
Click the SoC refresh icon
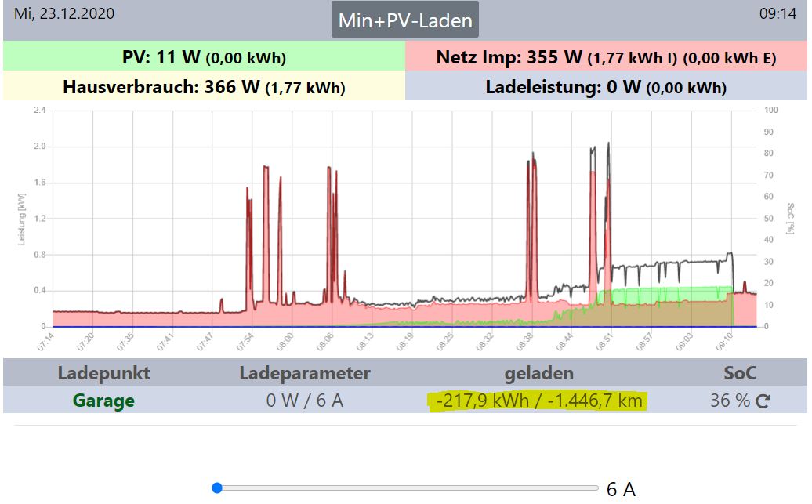pos(763,401)
